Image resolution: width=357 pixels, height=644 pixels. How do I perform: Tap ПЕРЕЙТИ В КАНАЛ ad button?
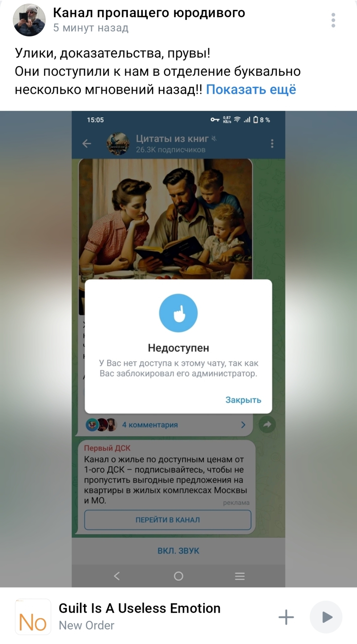[x=168, y=520]
